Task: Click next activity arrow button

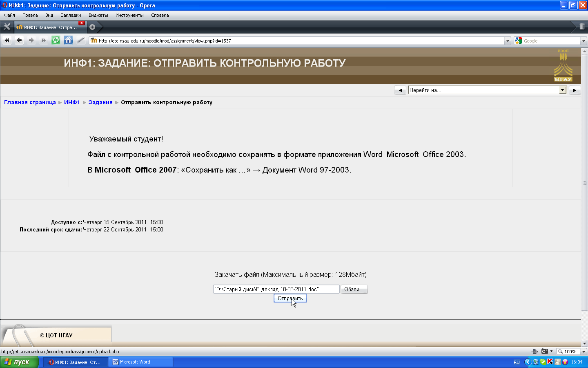Action: pyautogui.click(x=575, y=90)
